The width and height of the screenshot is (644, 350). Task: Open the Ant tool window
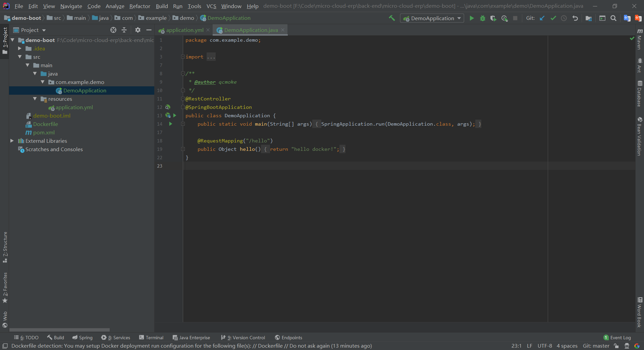(640, 65)
